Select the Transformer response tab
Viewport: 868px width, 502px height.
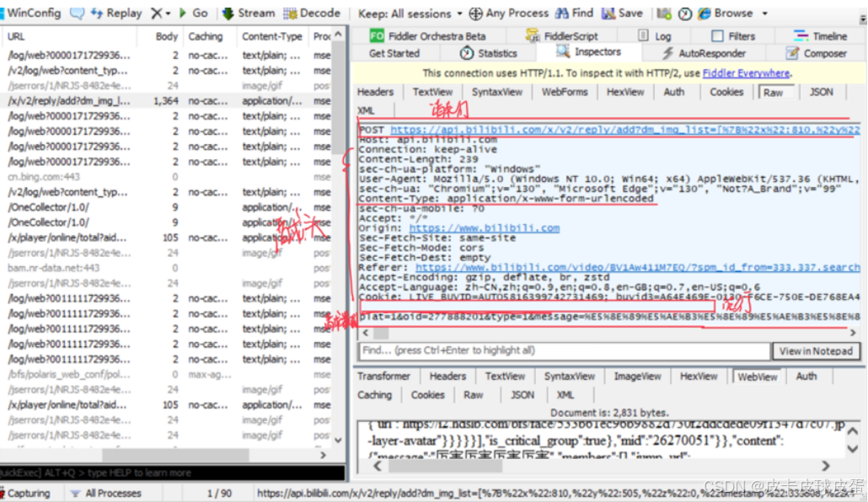point(383,376)
